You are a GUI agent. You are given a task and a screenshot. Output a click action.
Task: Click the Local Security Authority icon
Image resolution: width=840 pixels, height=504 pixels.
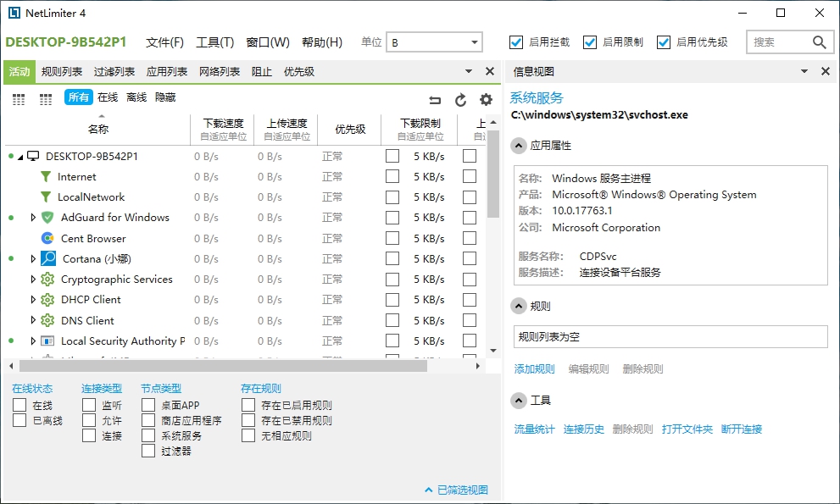(47, 341)
